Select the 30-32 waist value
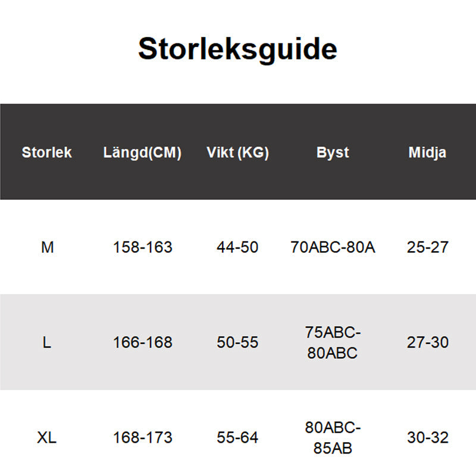476x476 pixels. tap(427, 438)
